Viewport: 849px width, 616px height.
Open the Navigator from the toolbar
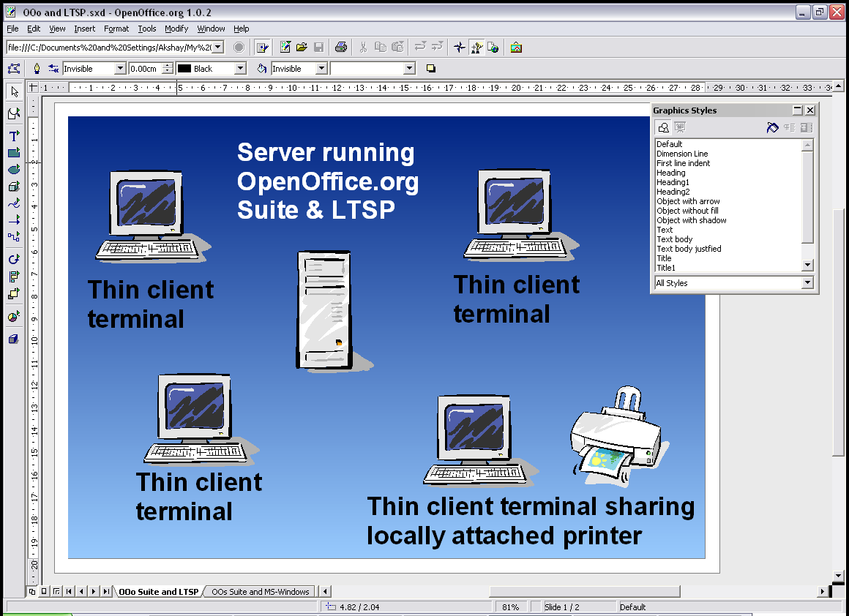pos(459,48)
